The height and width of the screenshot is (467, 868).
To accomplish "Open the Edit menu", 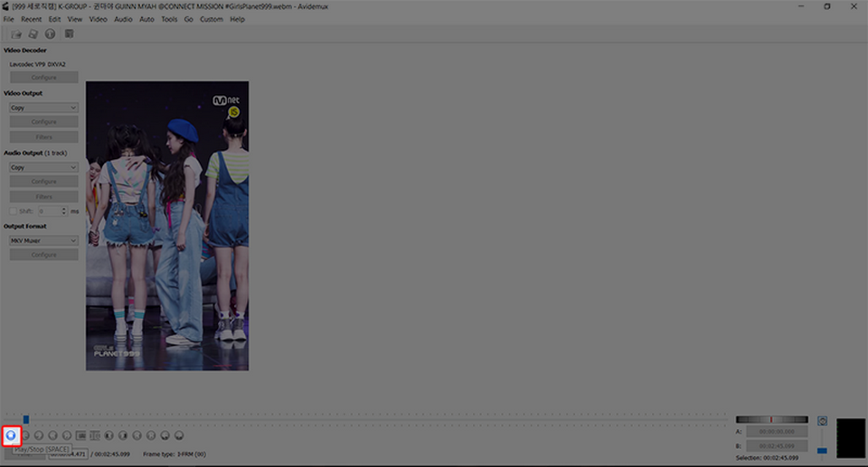I will [54, 19].
